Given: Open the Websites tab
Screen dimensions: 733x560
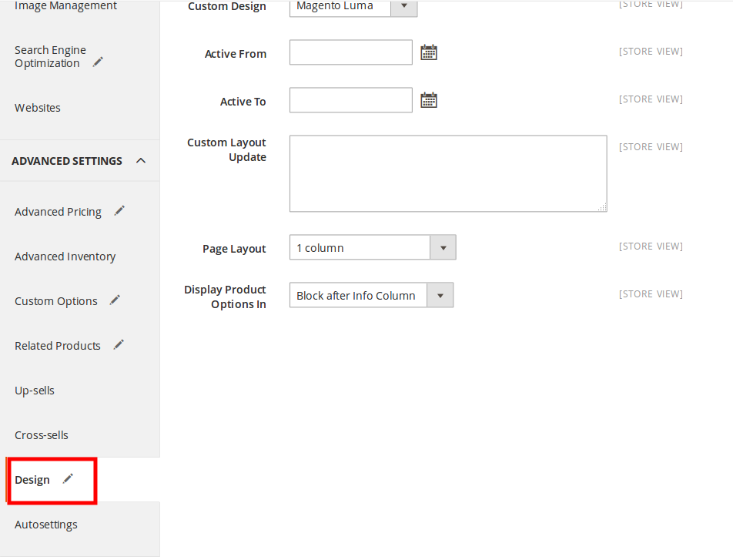Looking at the screenshot, I should 38,108.
